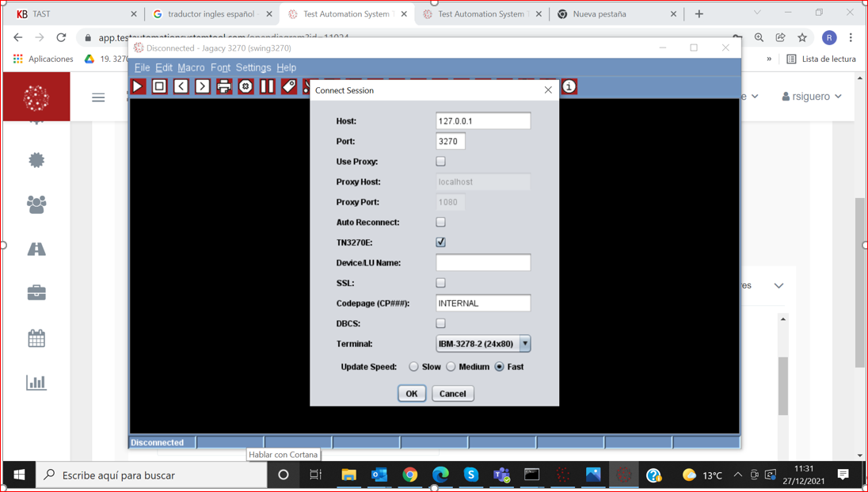This screenshot has height=492, width=868.
Task: Click the tag icon in Jagacy toolbar
Action: tap(289, 86)
